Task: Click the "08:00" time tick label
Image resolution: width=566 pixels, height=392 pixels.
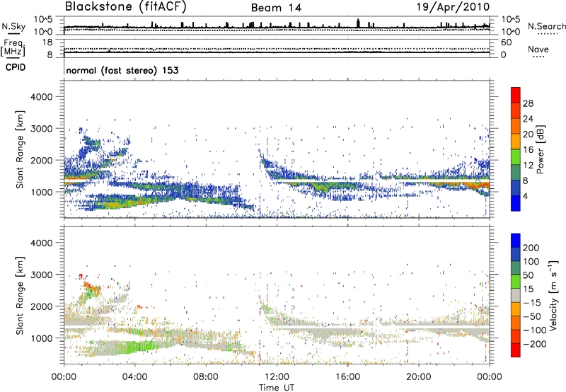Action: [x=206, y=377]
